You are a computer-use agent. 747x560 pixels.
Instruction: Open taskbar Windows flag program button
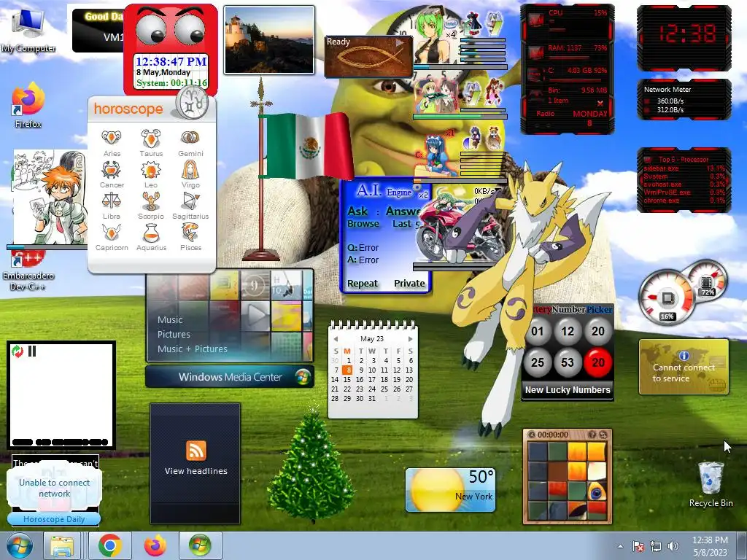coord(200,545)
